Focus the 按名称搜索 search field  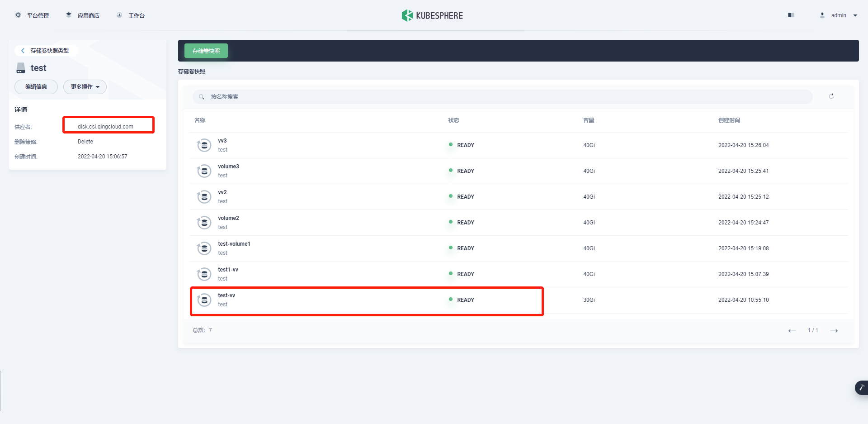[x=502, y=96]
